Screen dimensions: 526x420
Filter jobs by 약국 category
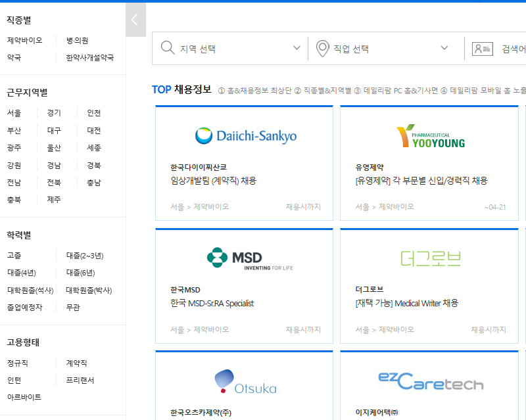click(x=14, y=58)
